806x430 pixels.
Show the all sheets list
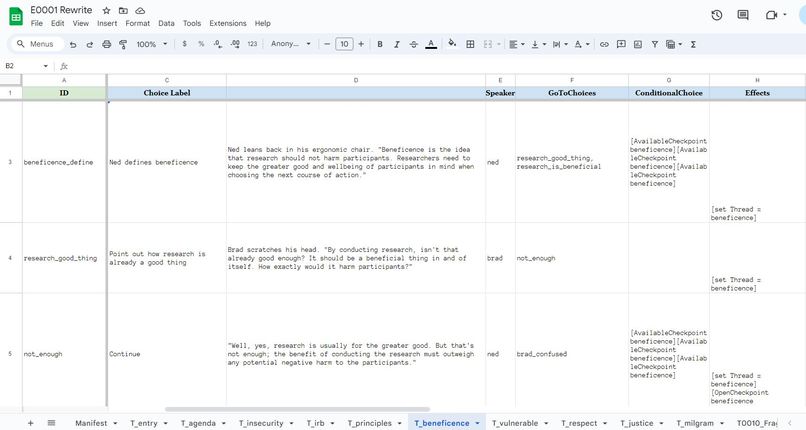click(x=51, y=423)
